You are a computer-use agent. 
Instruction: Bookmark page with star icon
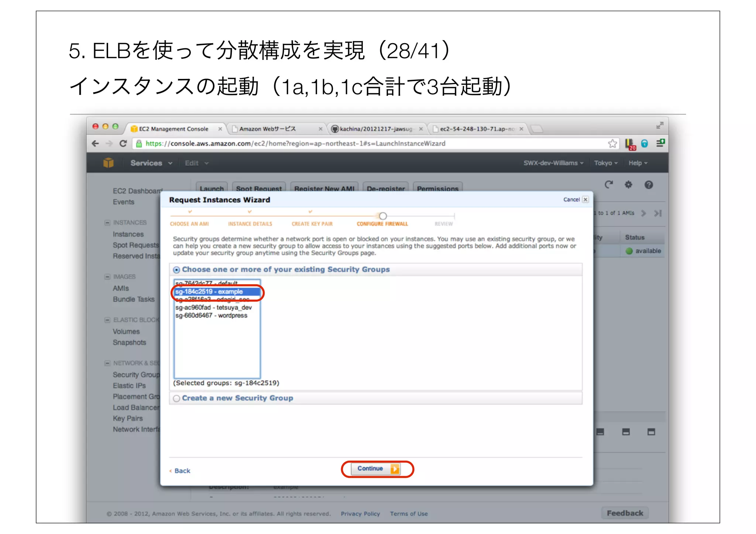pyautogui.click(x=612, y=144)
